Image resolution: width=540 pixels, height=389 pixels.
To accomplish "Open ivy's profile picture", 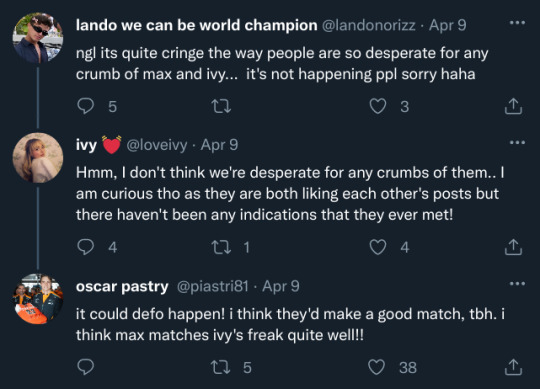I will pos(38,158).
